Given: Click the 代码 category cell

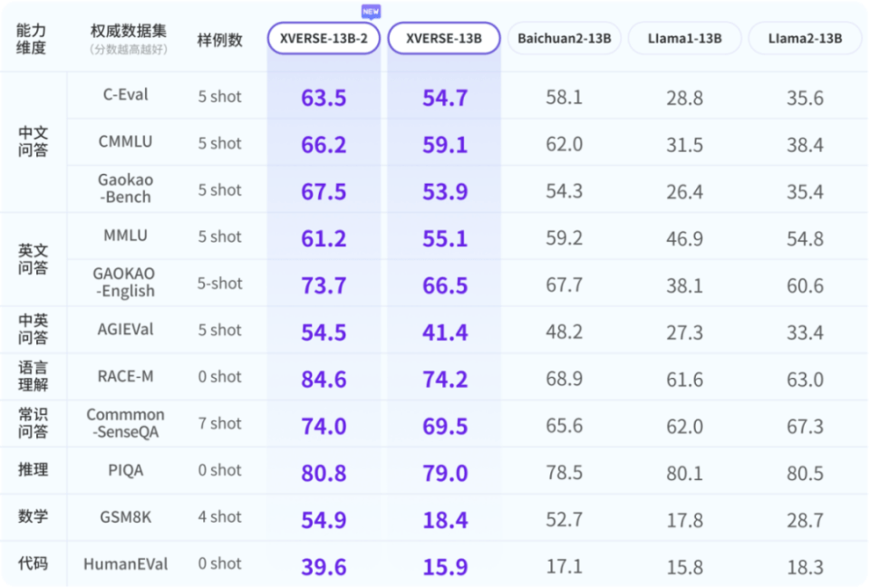Looking at the screenshot, I should click(34, 564).
